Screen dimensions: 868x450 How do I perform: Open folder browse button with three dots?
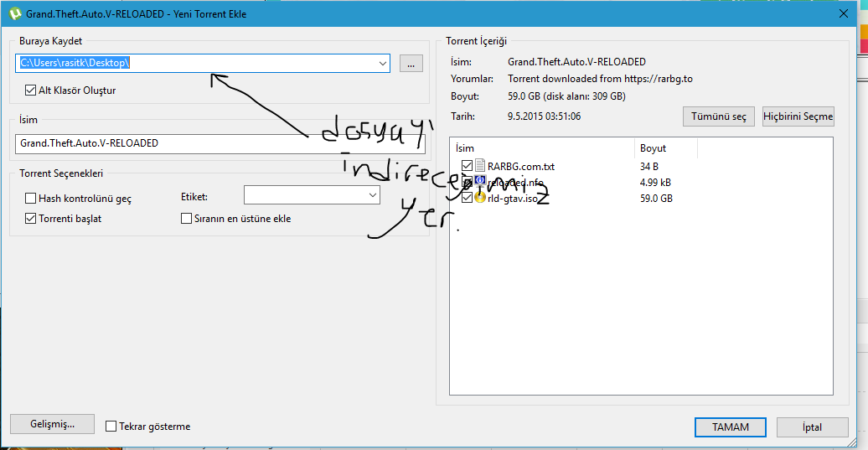tap(411, 64)
